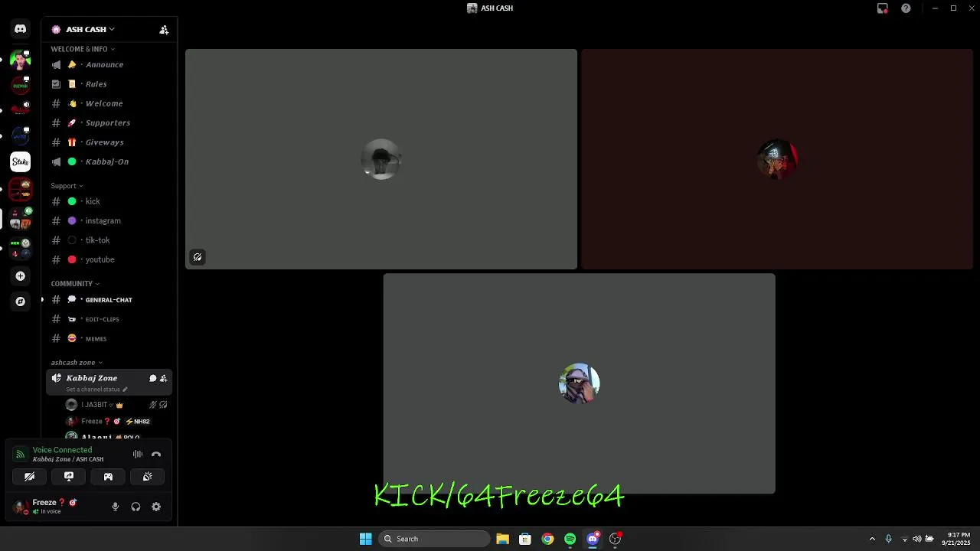
Task: Select the youtube channel
Action: coord(109,259)
